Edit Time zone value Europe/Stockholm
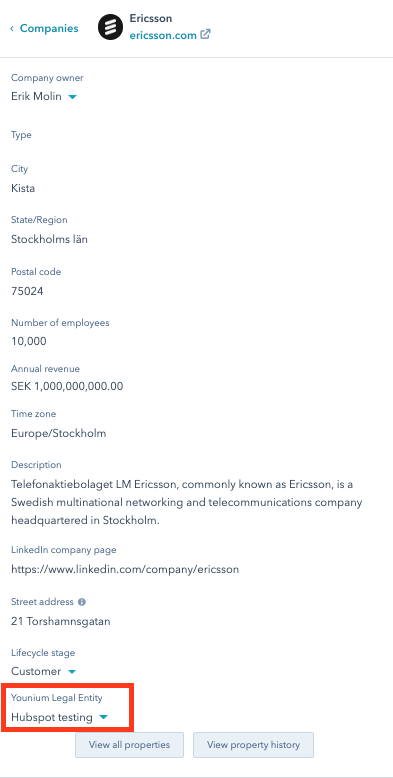This screenshot has width=393, height=778. pyautogui.click(x=59, y=433)
